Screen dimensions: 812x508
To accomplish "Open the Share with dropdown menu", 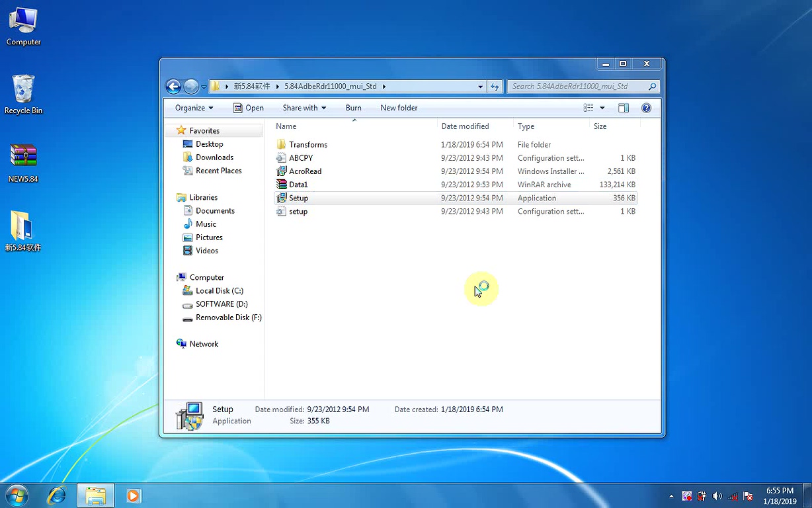I will coord(304,108).
